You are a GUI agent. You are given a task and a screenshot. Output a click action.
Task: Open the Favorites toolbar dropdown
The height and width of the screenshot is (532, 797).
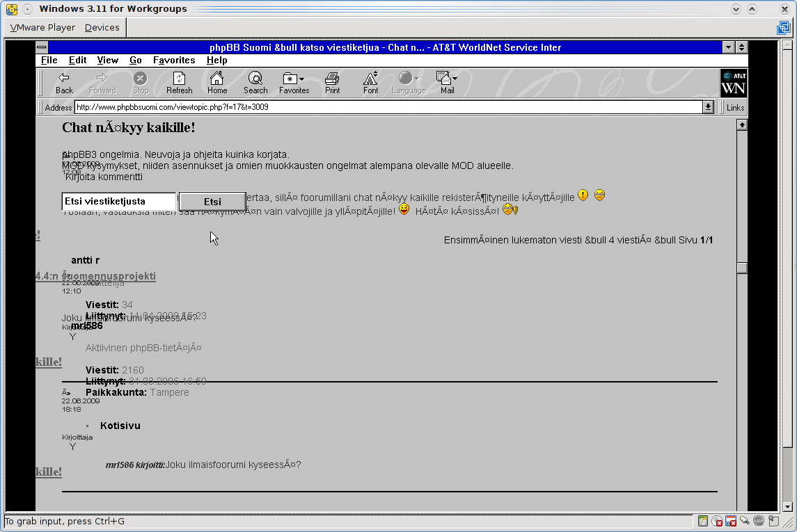[x=294, y=82]
